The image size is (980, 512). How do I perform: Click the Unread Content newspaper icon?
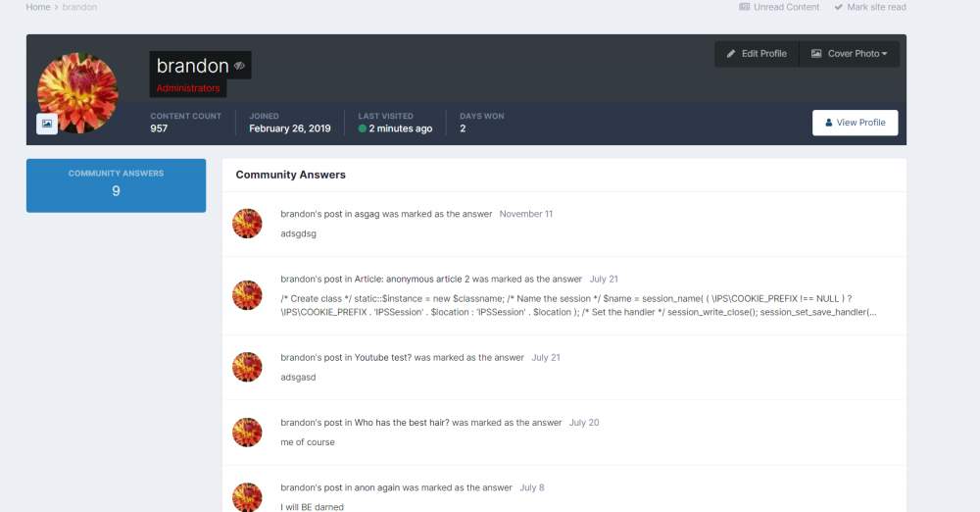[745, 7]
